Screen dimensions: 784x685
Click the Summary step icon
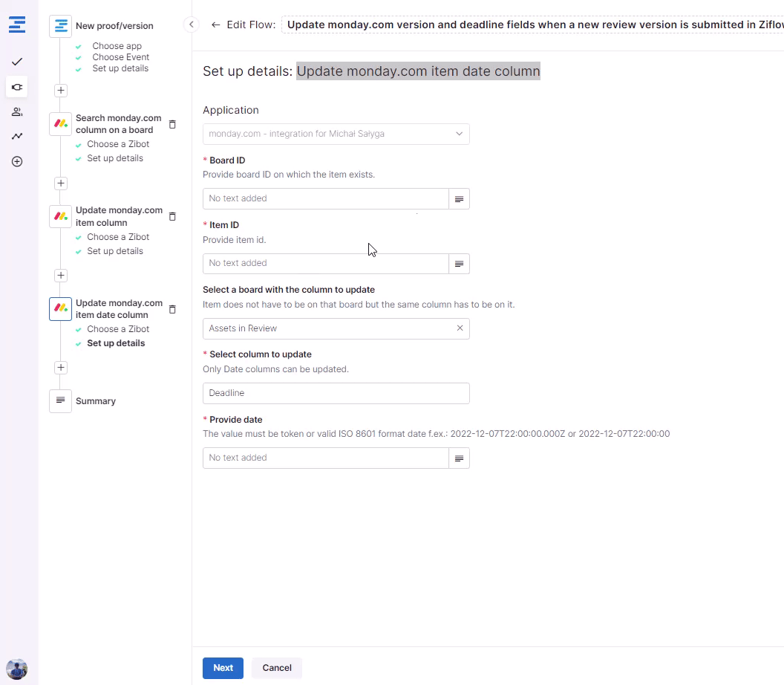pyautogui.click(x=60, y=400)
